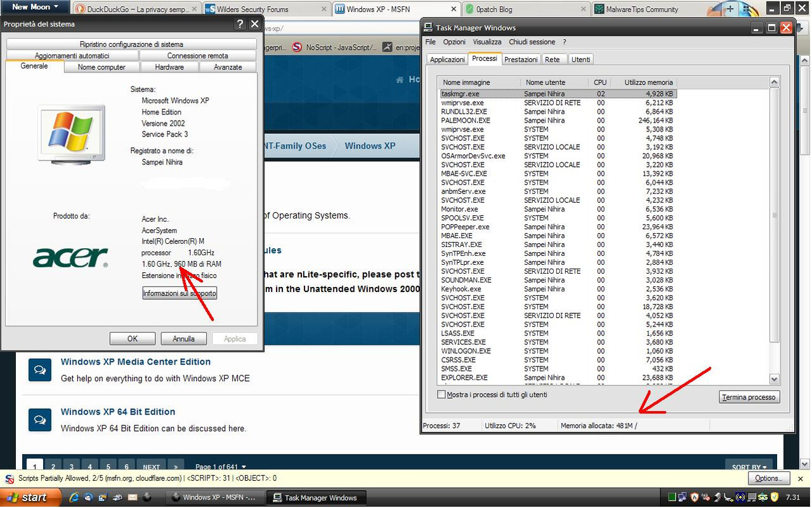This screenshot has width=812, height=508.
Task: Open the New Moon browser menu dropdown
Action: coord(35,7)
